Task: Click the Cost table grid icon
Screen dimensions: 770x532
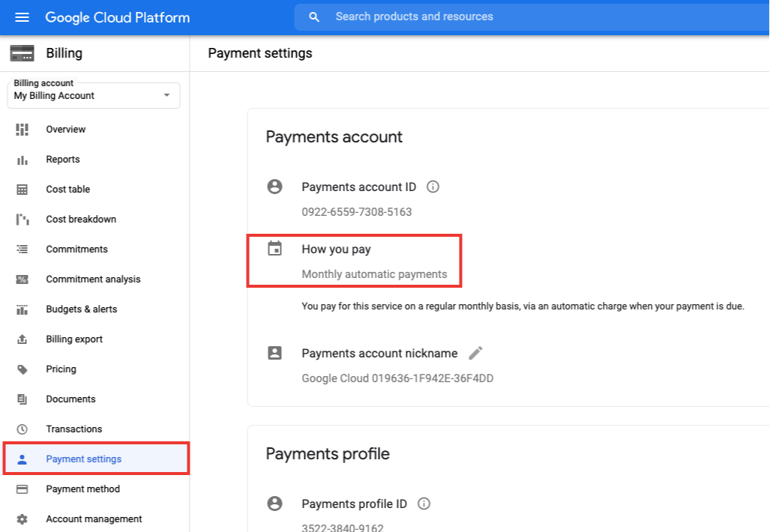Action: point(22,190)
